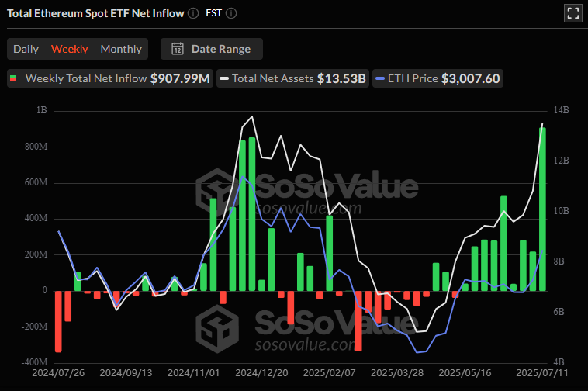Click the 600M left axis label
The image size is (588, 391).
point(36,182)
